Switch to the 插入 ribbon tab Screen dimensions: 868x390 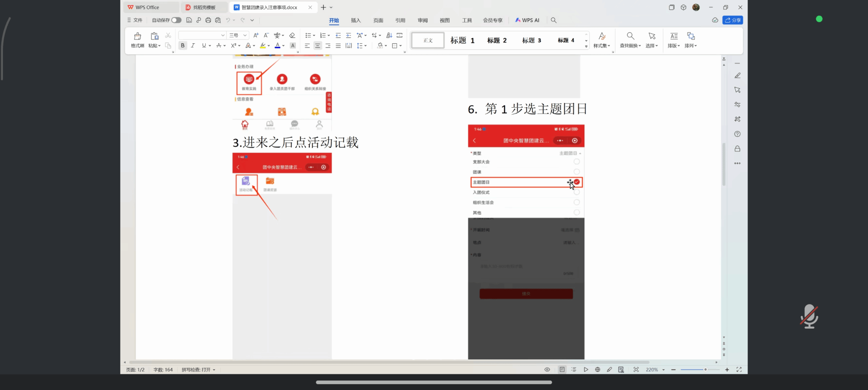click(356, 20)
